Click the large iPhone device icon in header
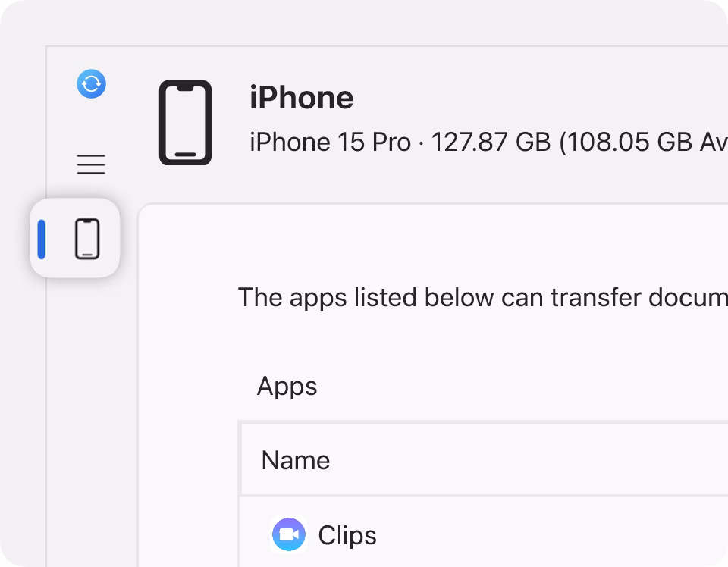Image resolution: width=728 pixels, height=567 pixels. pos(184,121)
